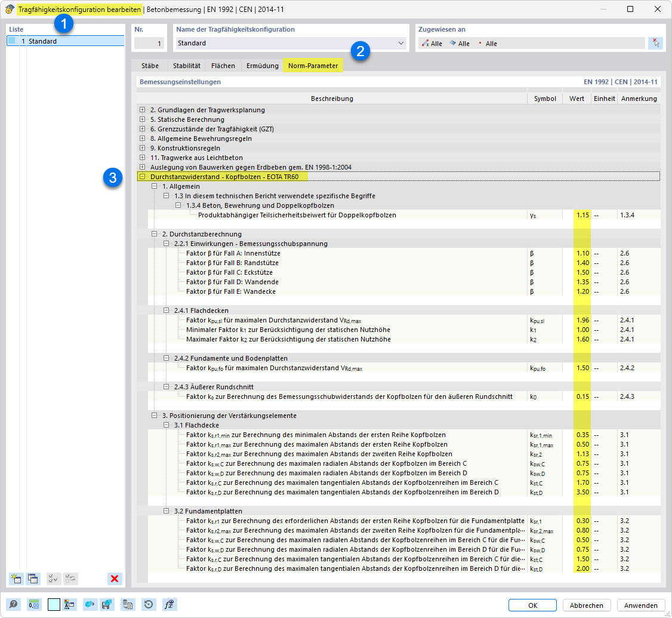
Task: Click the blue cubes arrow icon
Action: pos(89,605)
